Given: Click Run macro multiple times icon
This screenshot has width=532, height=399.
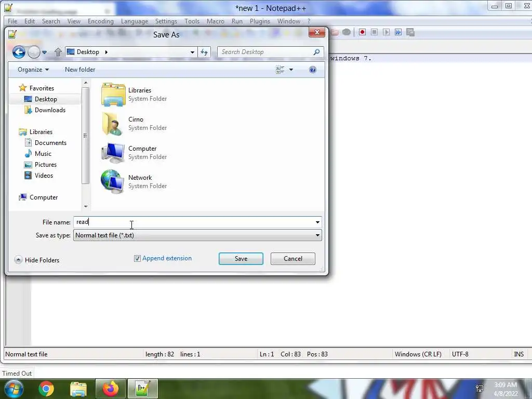Looking at the screenshot, I should (398, 32).
